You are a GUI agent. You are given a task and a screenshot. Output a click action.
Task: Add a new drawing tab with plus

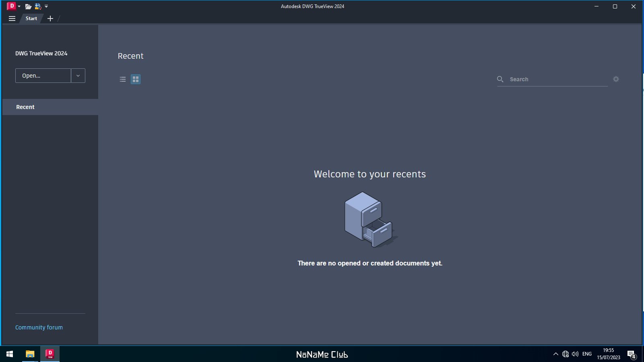click(50, 19)
